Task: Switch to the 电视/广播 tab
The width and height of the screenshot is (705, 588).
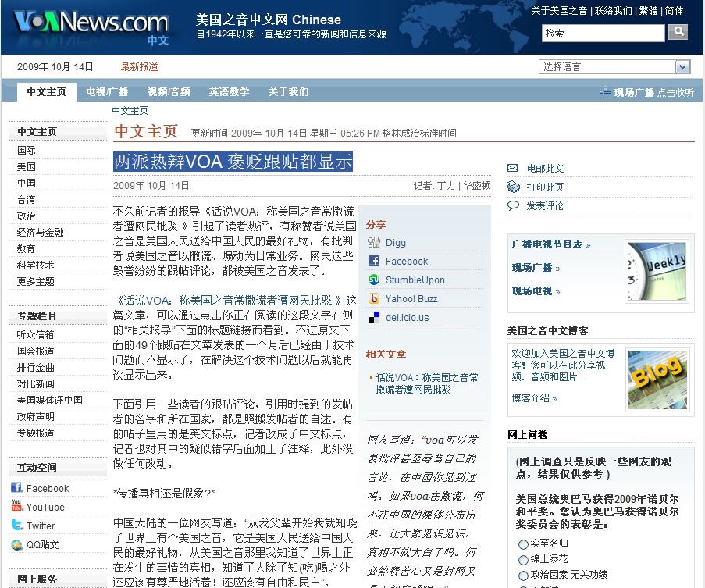Action: pos(107,92)
